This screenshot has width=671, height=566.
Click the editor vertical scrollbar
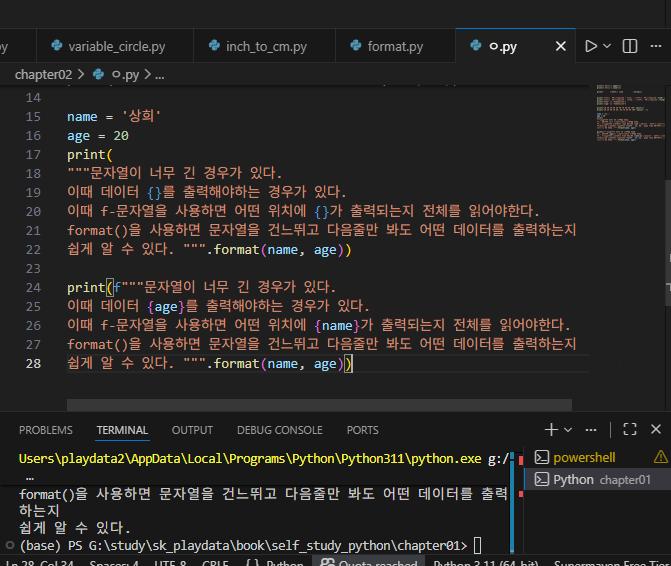point(668,243)
